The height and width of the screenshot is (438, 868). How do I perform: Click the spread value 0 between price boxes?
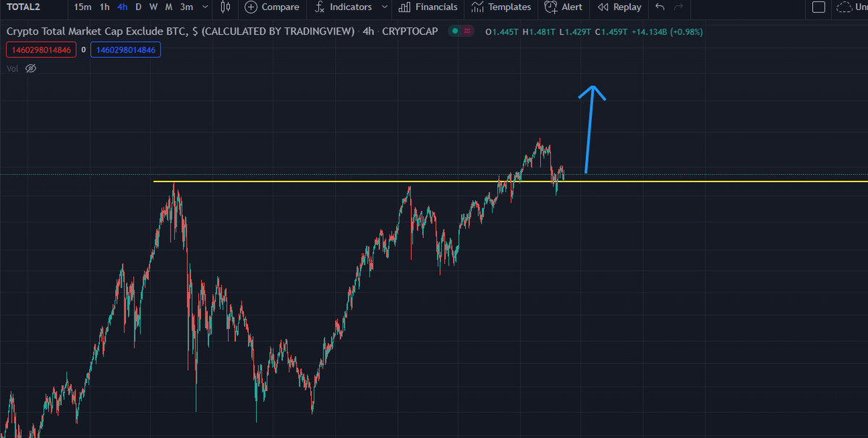82,50
